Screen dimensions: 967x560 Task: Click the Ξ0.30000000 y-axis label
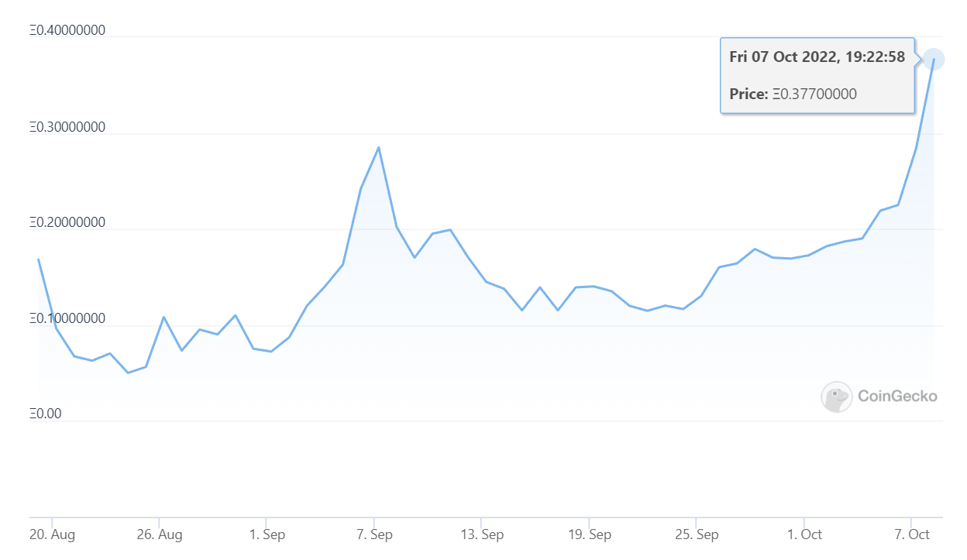[67, 127]
